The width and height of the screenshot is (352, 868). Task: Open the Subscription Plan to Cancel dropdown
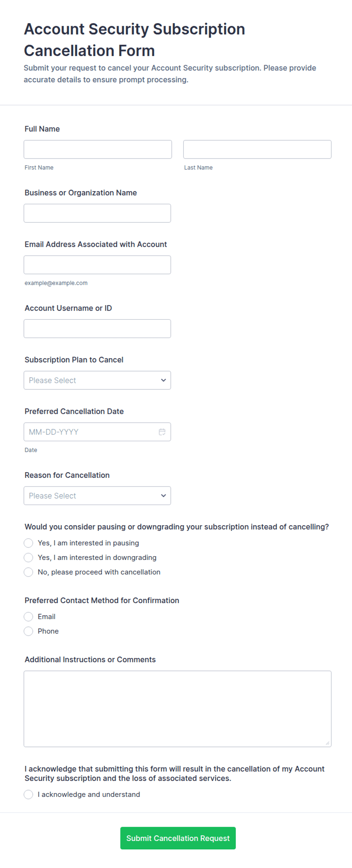pyautogui.click(x=97, y=380)
